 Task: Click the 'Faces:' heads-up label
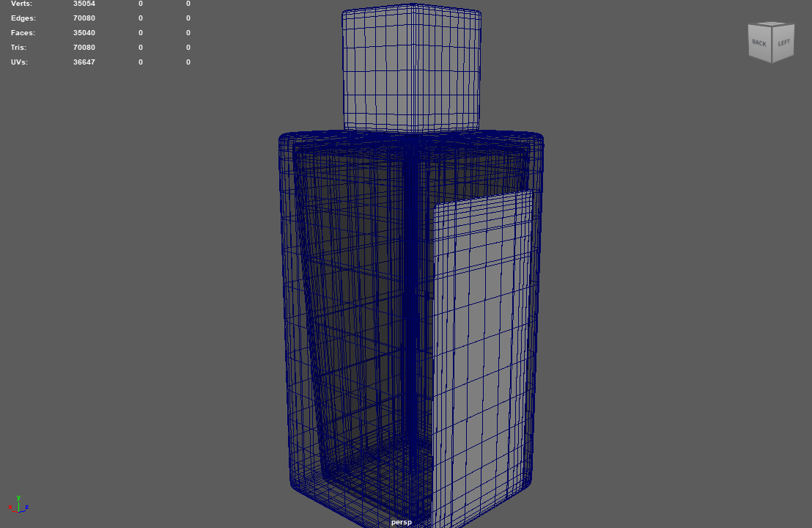point(23,33)
